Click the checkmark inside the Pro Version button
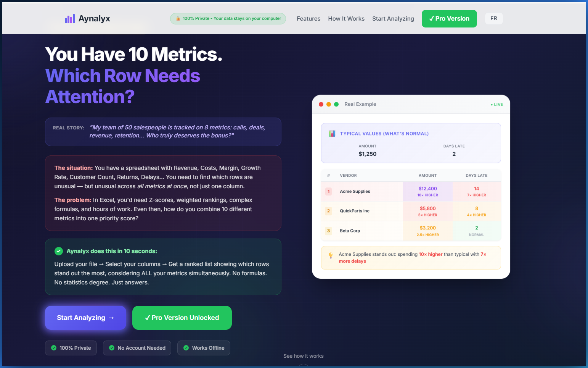This screenshot has height=368, width=588. click(x=432, y=18)
